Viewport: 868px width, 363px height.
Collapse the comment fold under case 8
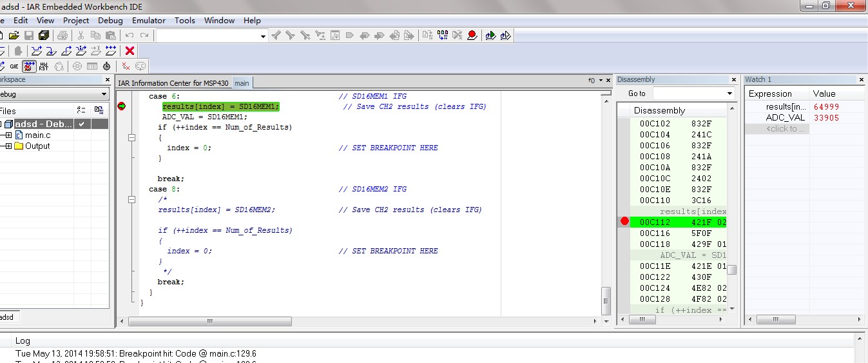pyautogui.click(x=132, y=199)
